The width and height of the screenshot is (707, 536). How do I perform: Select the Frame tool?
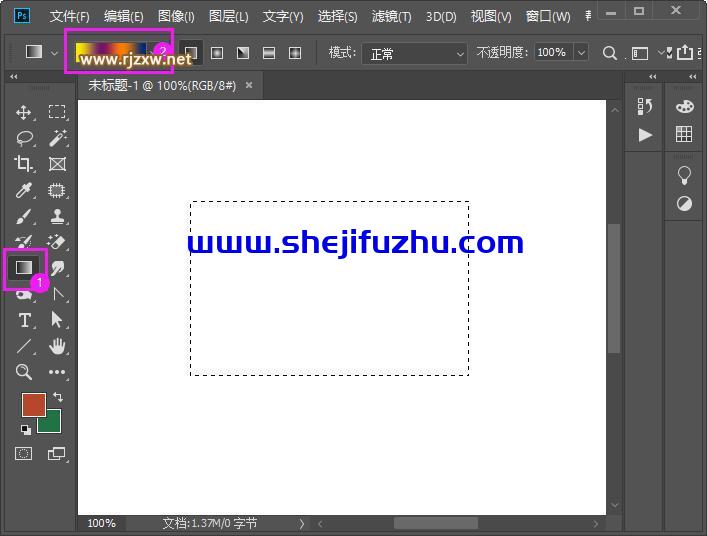pos(57,164)
